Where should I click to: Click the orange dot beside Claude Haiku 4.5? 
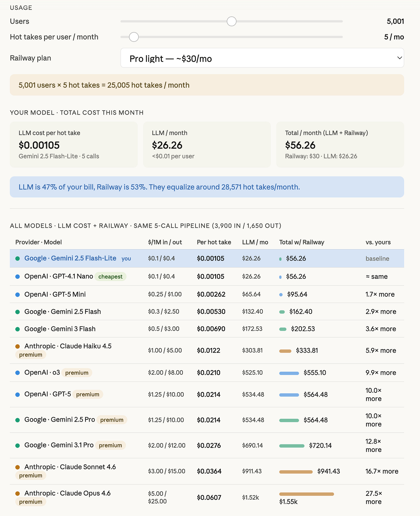(18, 346)
